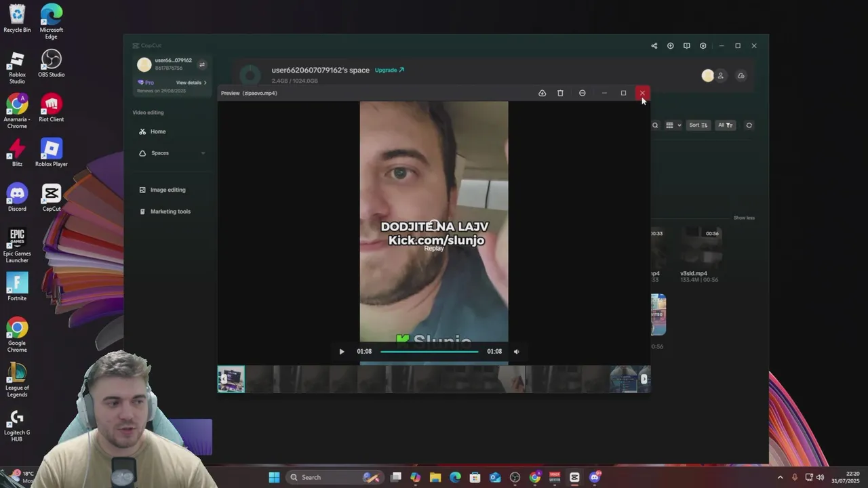Open View details for Pro plan
Screen dimensions: 868x488
pyautogui.click(x=191, y=83)
